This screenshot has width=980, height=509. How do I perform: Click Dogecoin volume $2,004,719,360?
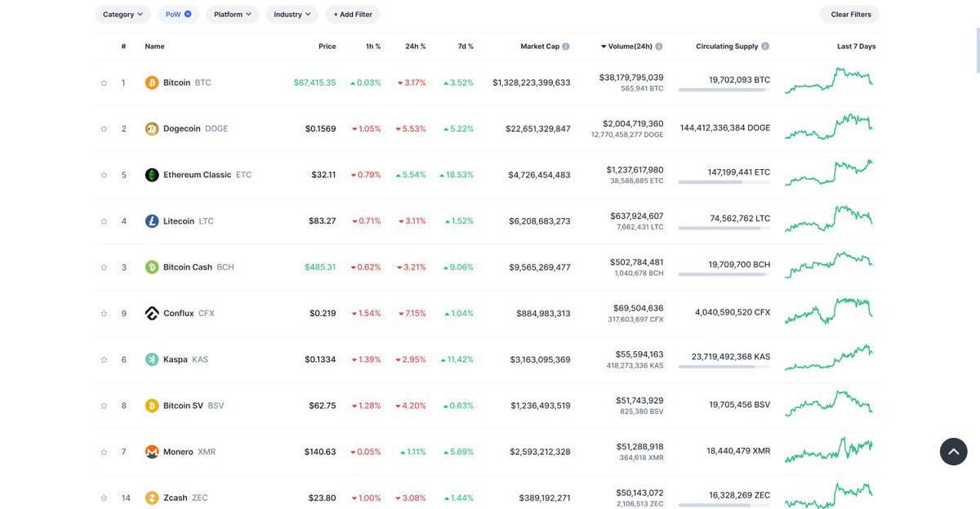pos(633,123)
